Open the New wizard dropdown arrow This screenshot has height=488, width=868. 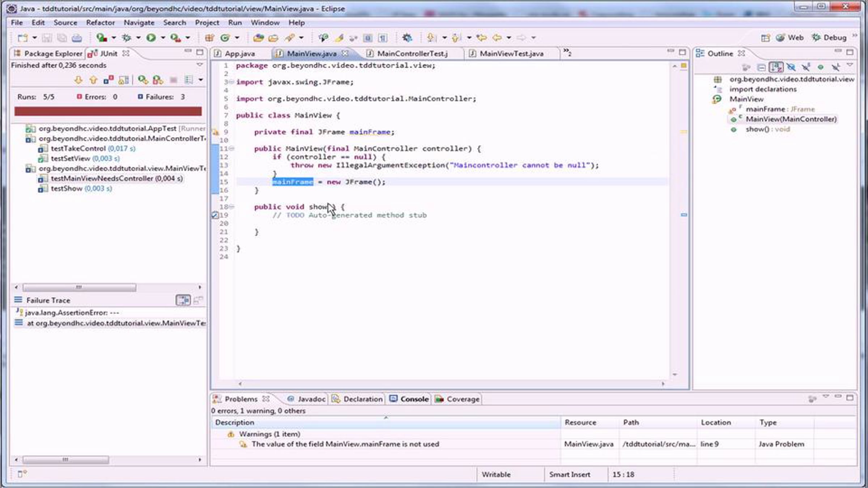(35, 38)
